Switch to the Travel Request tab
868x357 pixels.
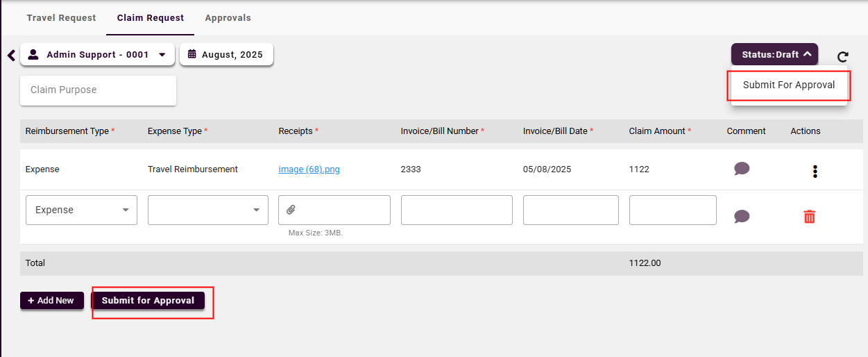pyautogui.click(x=61, y=17)
